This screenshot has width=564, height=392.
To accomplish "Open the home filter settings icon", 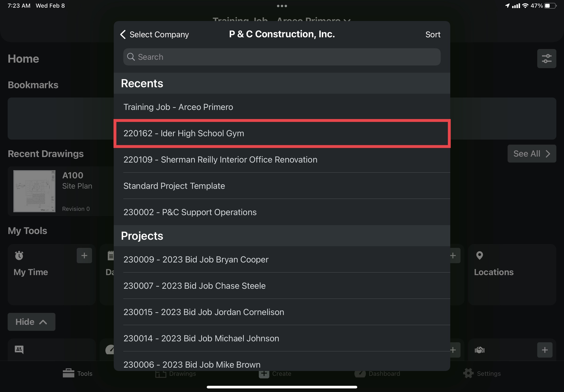I will [x=546, y=59].
